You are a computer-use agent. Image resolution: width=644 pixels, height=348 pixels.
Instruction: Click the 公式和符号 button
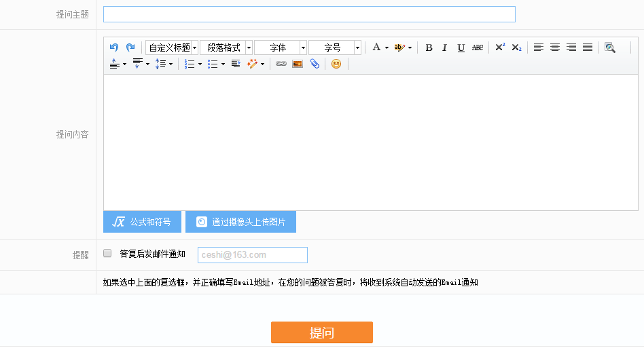[143, 222]
